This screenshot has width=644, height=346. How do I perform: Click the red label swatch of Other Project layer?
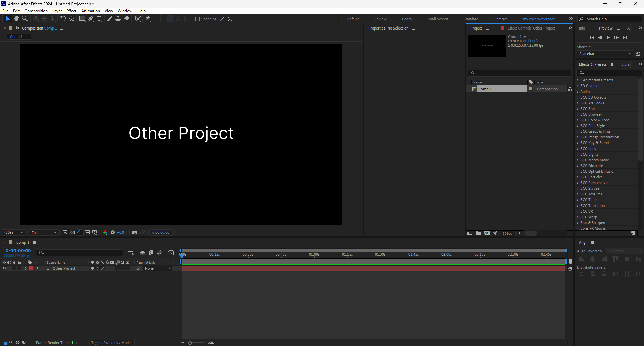[x=31, y=268]
